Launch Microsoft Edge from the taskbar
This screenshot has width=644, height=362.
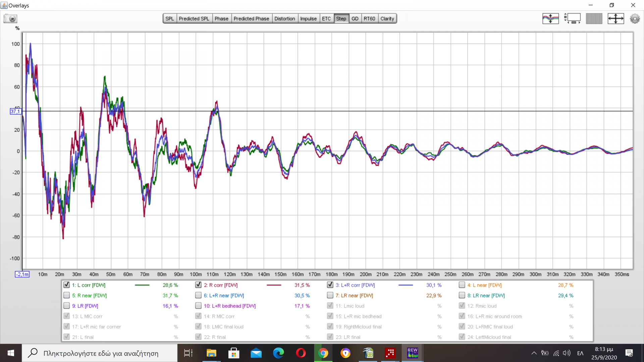tap(278, 353)
